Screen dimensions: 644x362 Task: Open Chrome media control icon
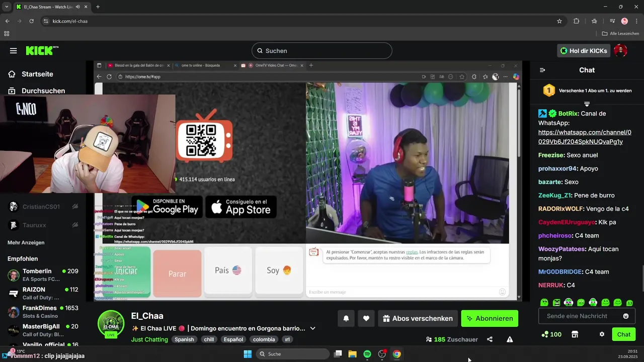point(612,21)
